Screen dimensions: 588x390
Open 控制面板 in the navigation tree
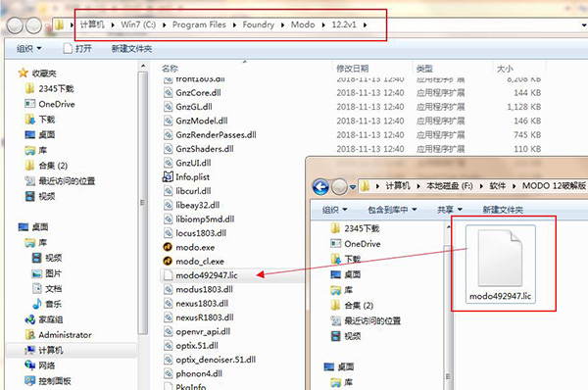coord(48,381)
